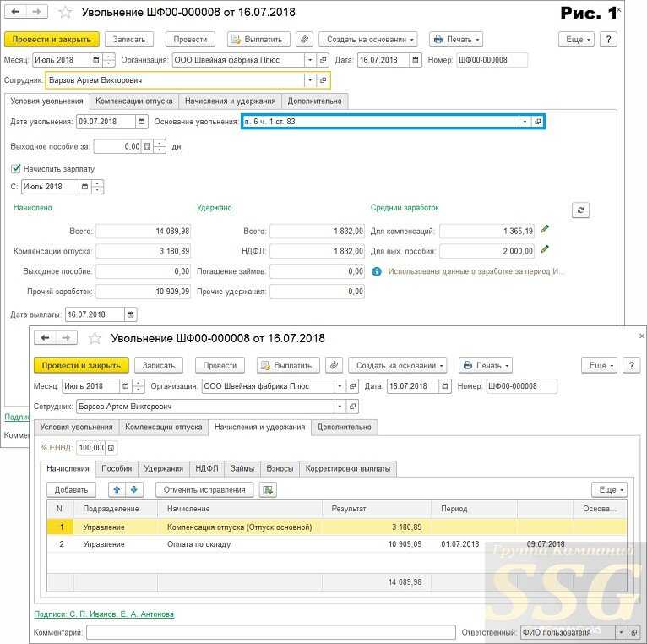Click help ? button in lower window

click(x=631, y=365)
